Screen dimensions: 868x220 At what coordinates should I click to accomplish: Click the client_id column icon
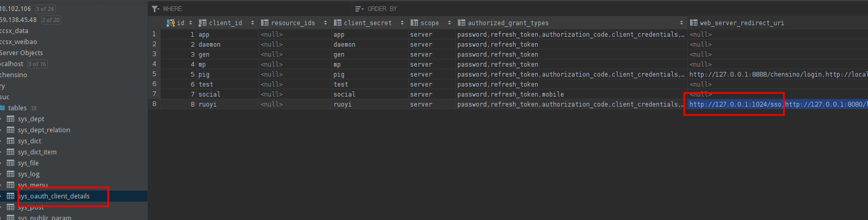[203, 23]
